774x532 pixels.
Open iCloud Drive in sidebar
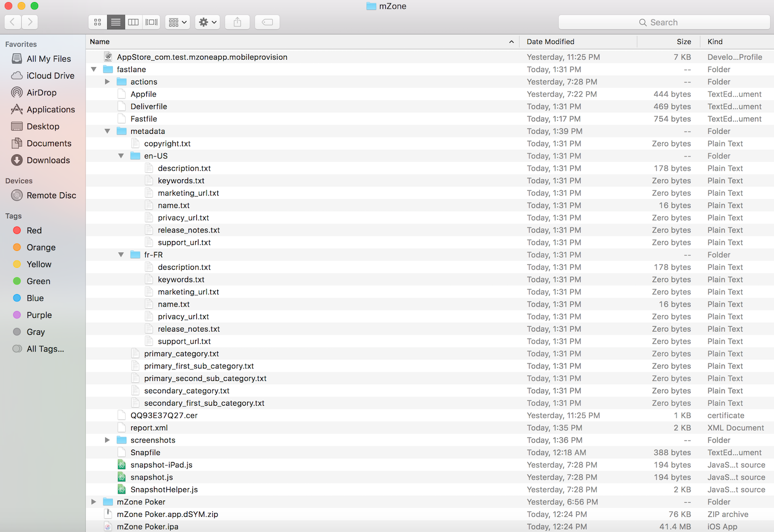coord(50,76)
